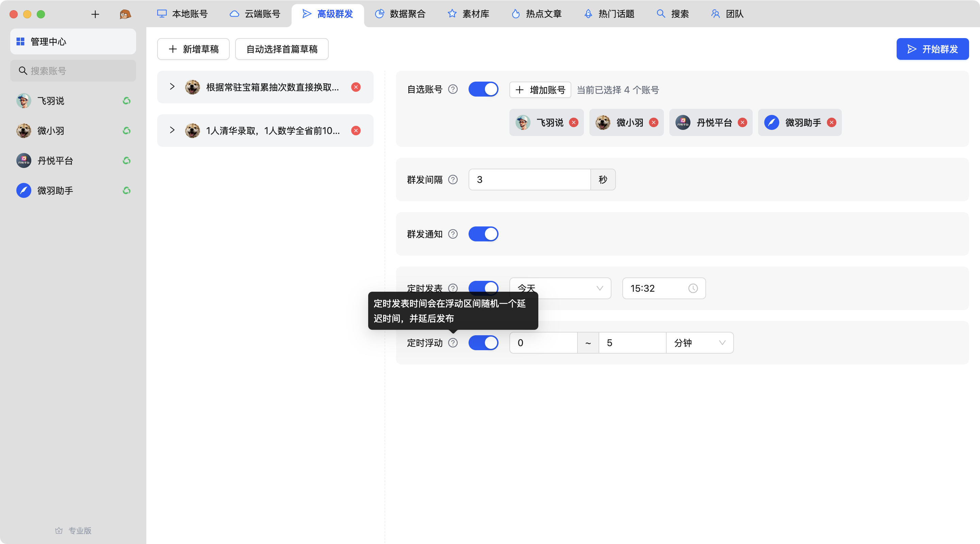Click the 专业版 crown icon at bottom
Screen dimensions: 980x544
pos(59,530)
